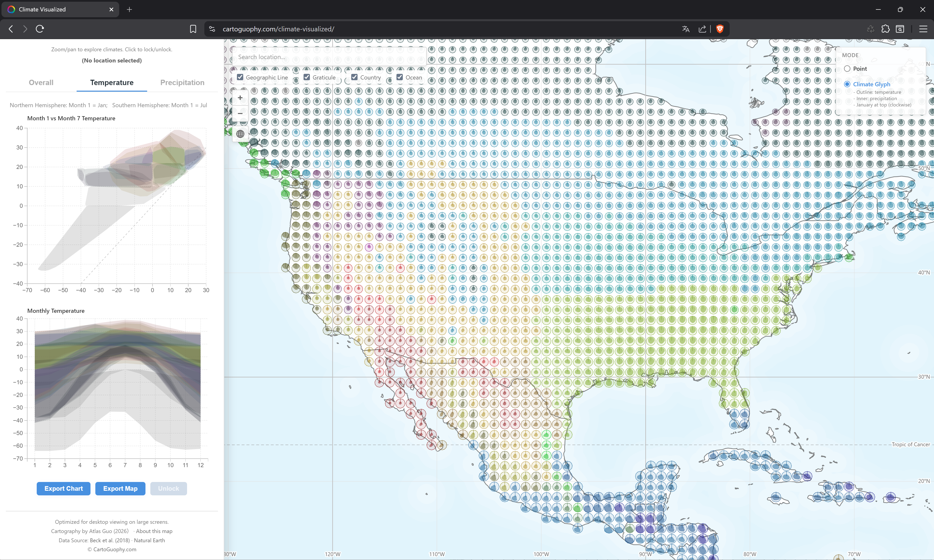Click the site permissions control in address bar

point(212,29)
